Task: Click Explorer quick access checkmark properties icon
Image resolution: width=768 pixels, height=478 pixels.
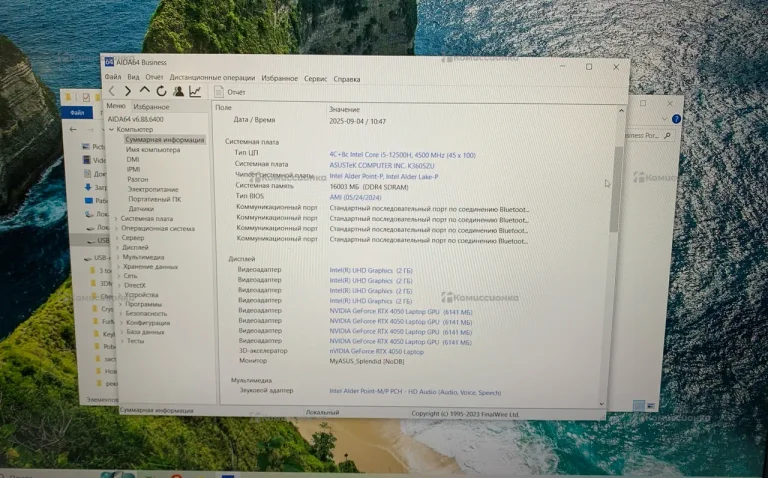Action: [x=86, y=97]
